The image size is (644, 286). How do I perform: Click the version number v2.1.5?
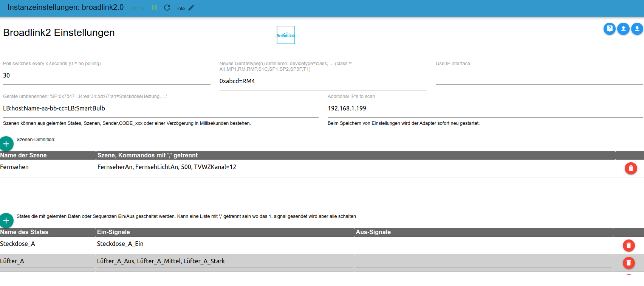click(138, 8)
